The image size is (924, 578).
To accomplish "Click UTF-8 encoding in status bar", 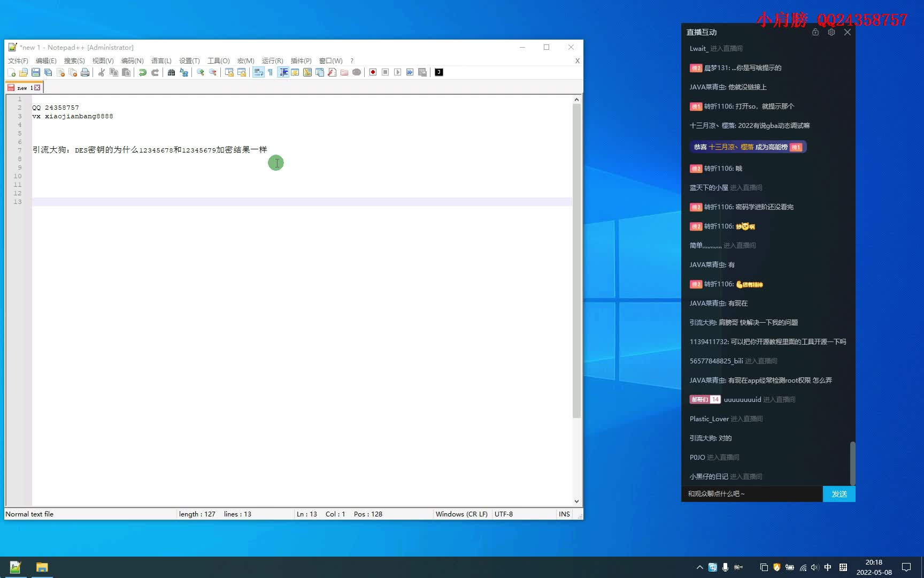I will [x=504, y=514].
